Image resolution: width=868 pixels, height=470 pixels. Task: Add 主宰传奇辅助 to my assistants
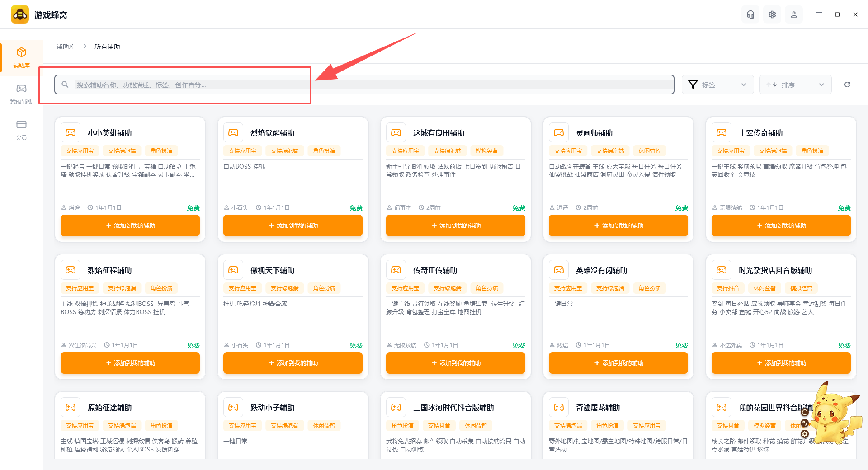tap(781, 226)
